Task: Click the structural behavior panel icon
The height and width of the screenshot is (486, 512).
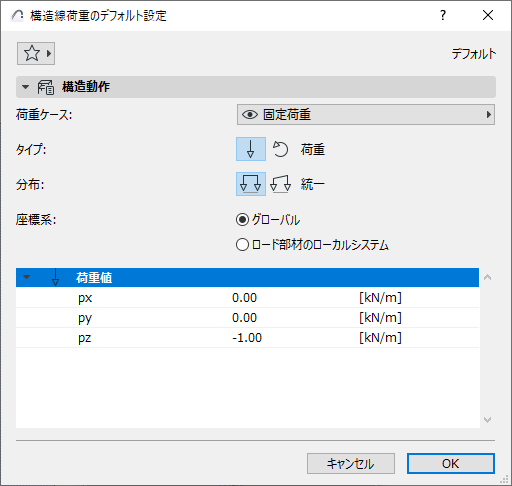Action: click(x=46, y=87)
